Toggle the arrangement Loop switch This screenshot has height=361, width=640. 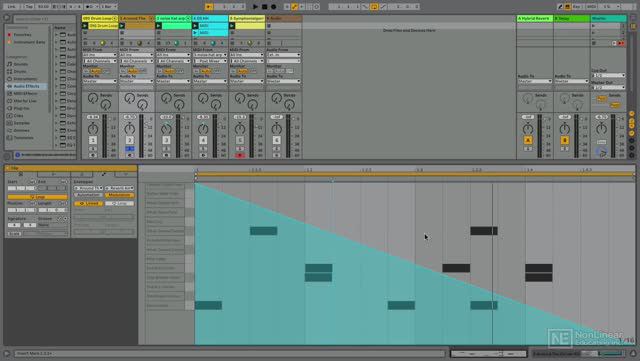[x=374, y=7]
